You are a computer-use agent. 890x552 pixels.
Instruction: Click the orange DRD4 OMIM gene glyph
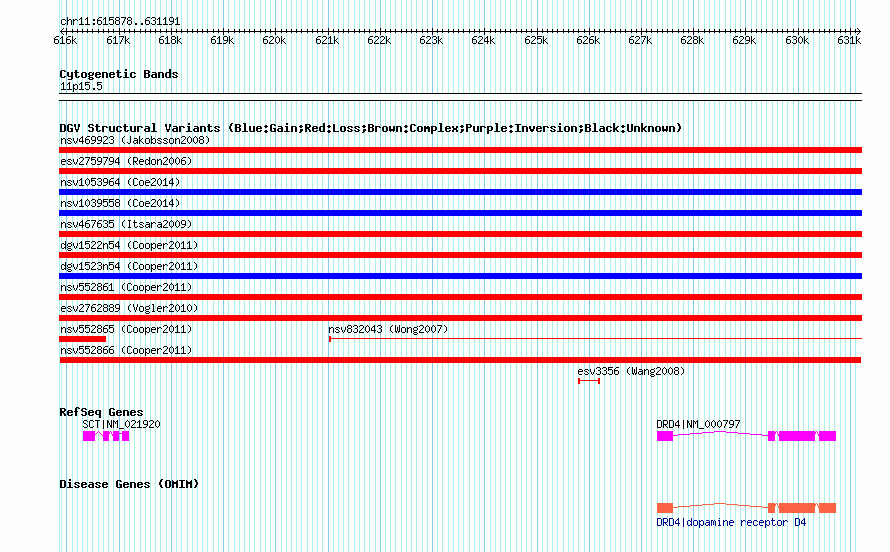click(746, 508)
